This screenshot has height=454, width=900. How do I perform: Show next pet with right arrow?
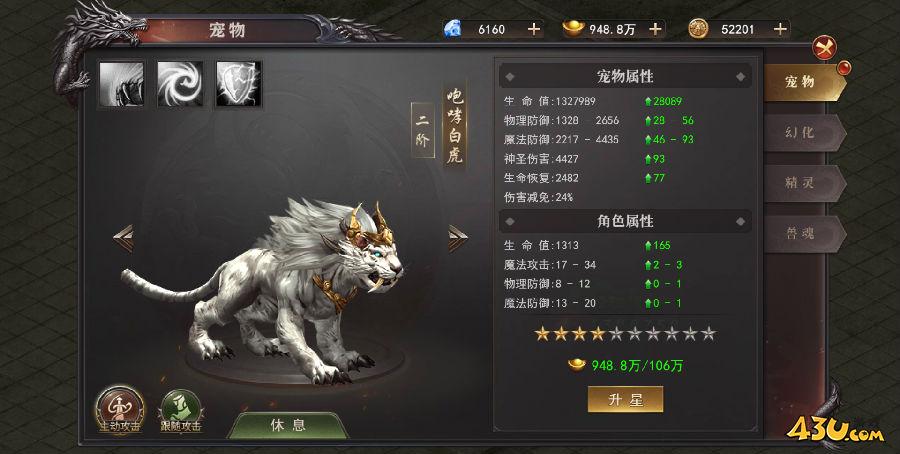coord(457,238)
